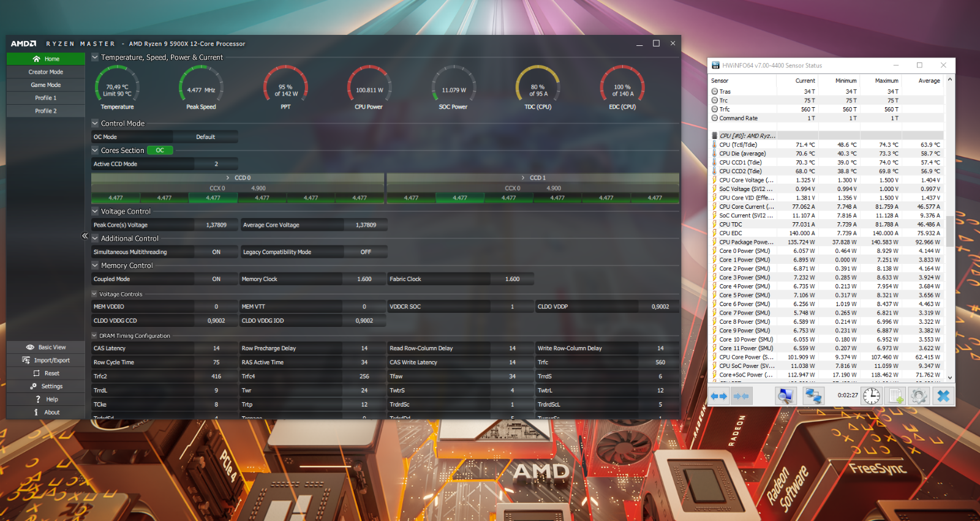Viewport: 980px width, 521px height.
Task: Open the Help entry in the sidebar
Action: [46, 399]
